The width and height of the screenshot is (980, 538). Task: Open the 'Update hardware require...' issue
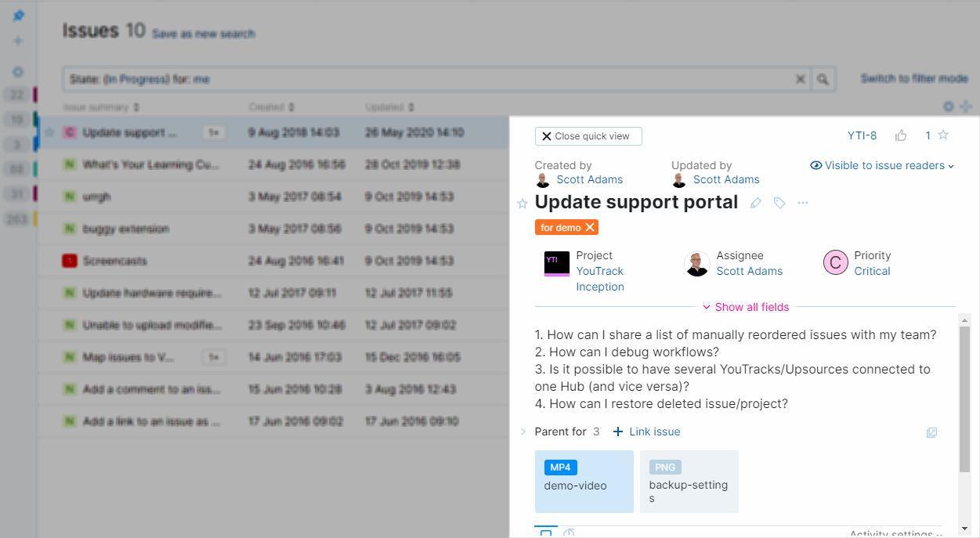click(152, 293)
